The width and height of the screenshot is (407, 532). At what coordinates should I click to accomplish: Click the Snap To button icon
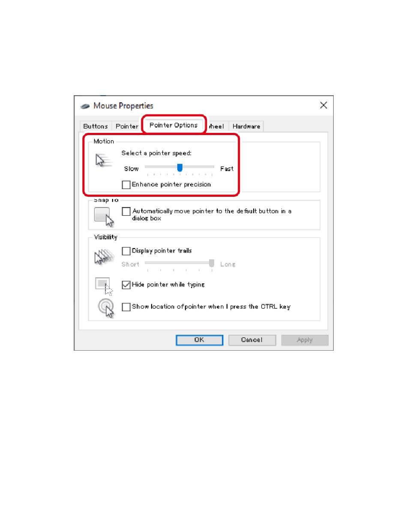point(104,216)
